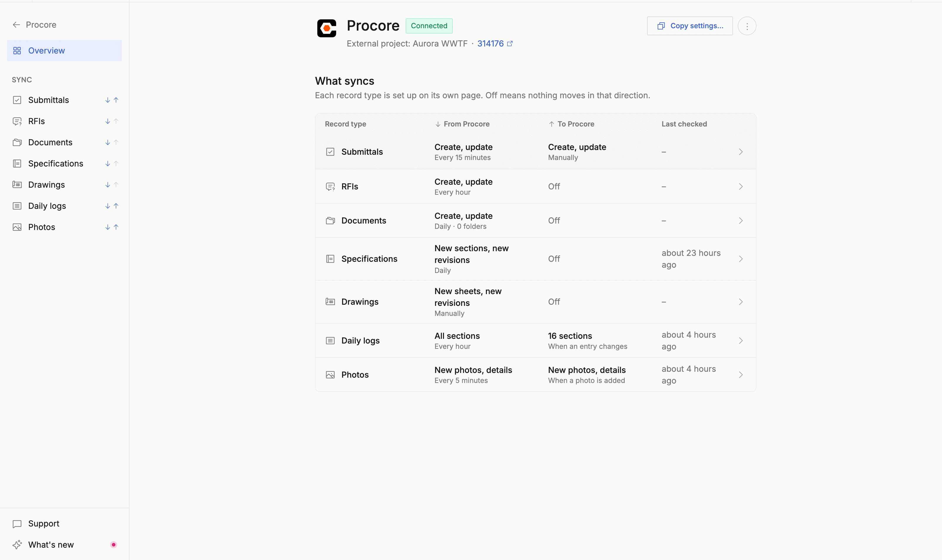Select Drawings in the sidebar

coord(64,184)
